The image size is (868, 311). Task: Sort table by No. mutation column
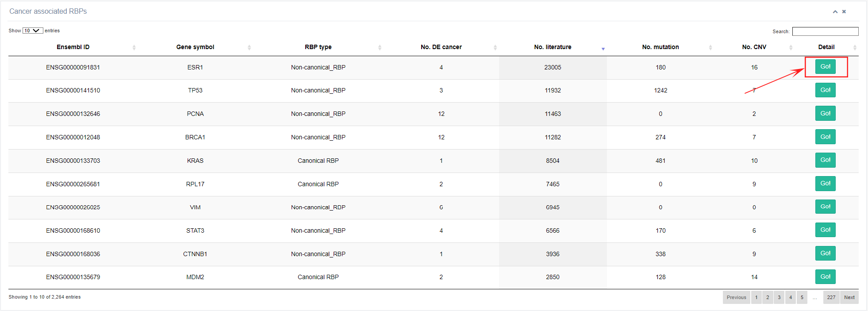point(660,47)
